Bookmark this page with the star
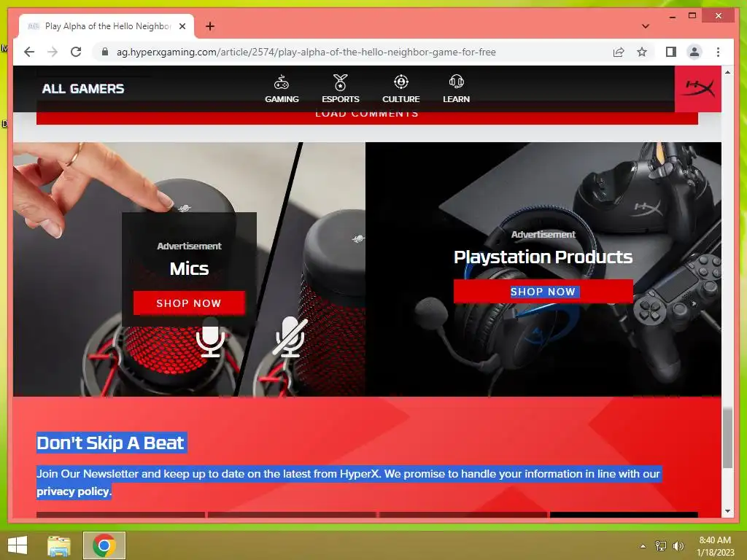Screen dimensions: 747x560 coord(642,52)
